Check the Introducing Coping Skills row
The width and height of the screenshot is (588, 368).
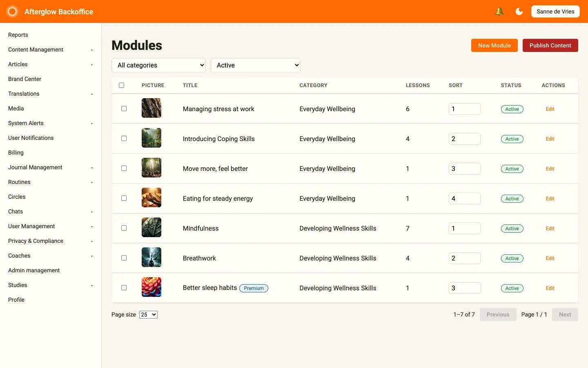click(124, 139)
